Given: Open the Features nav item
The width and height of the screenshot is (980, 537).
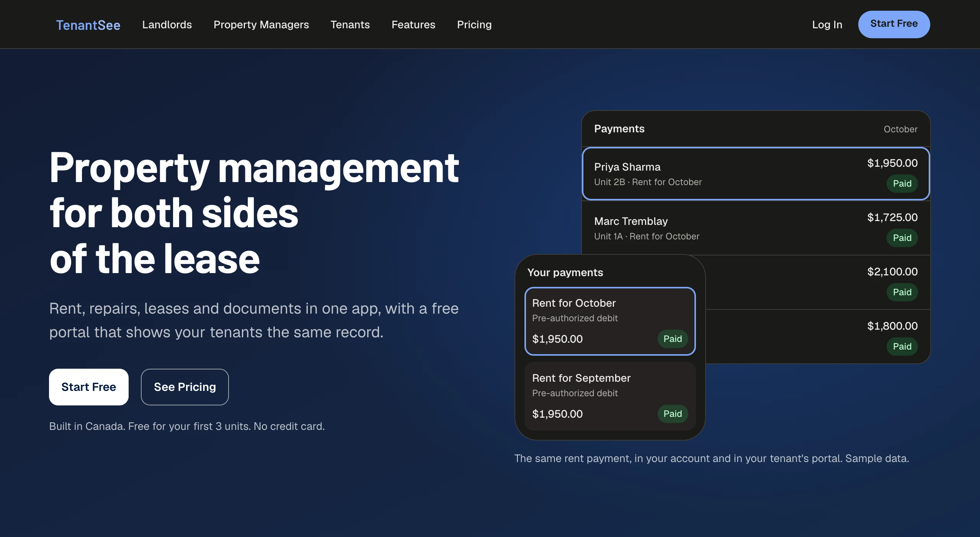Looking at the screenshot, I should (x=413, y=24).
